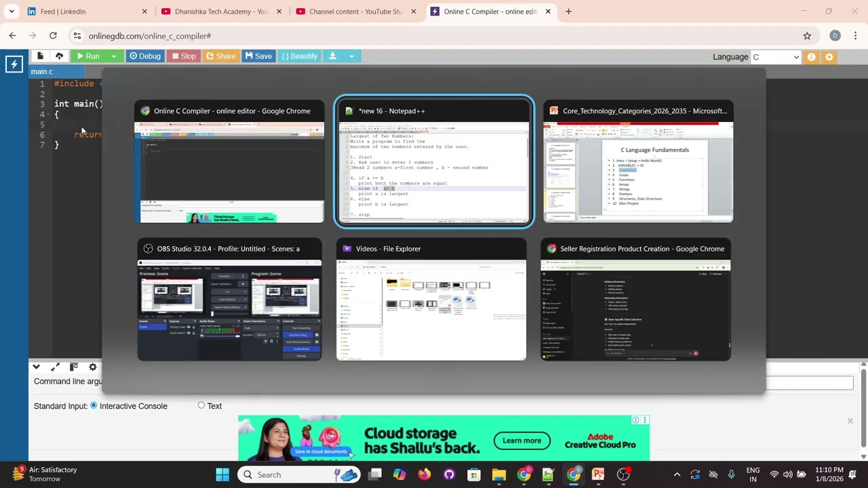Select the Text standard input radio
This screenshot has width=868, height=488.
point(201,405)
